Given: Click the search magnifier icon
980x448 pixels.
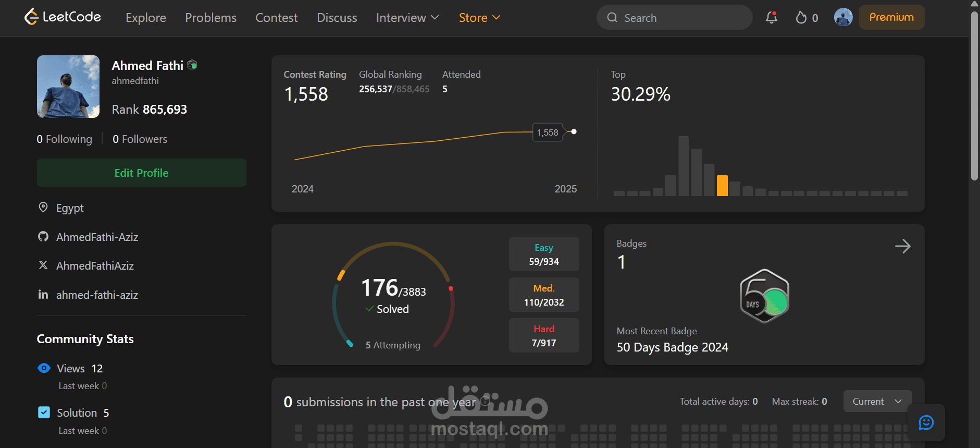Looking at the screenshot, I should 612,18.
